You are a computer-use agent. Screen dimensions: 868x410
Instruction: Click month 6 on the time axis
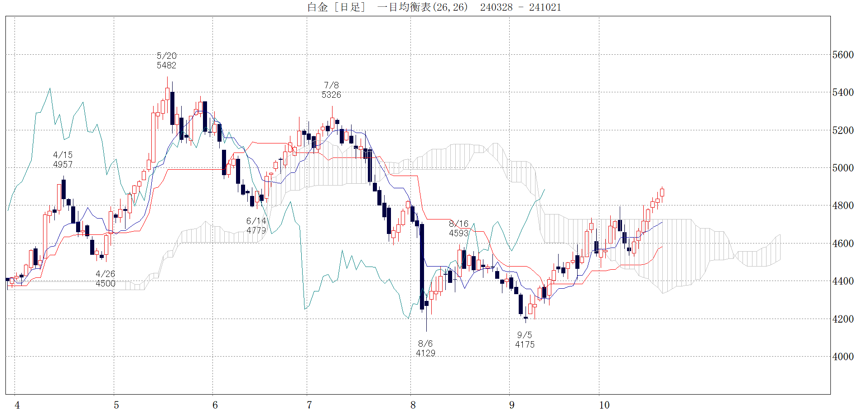215,405
